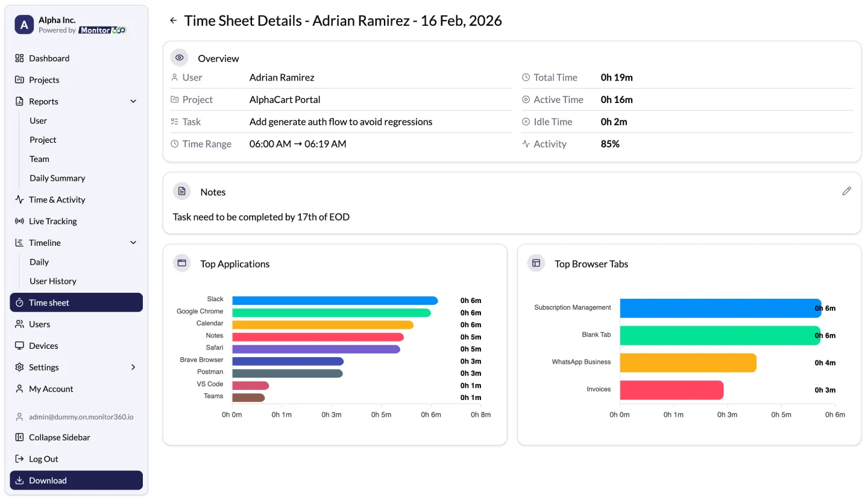Expand the Settings menu

pos(133,367)
